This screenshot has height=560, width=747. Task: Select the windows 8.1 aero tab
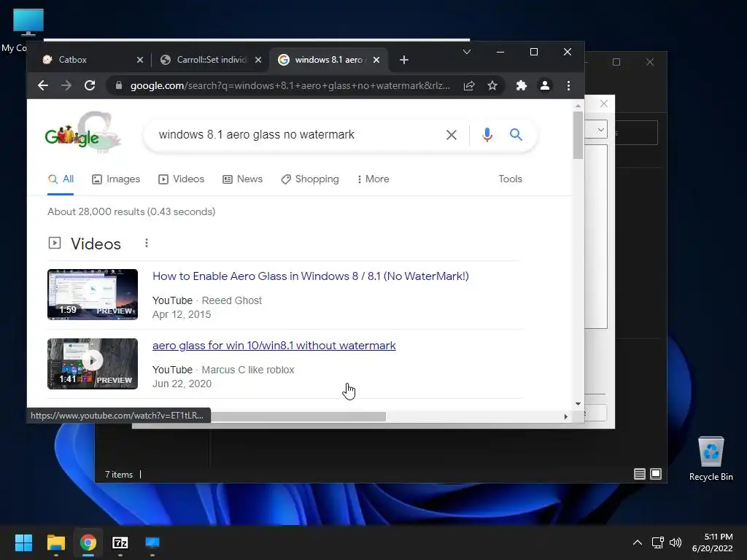pos(329,60)
